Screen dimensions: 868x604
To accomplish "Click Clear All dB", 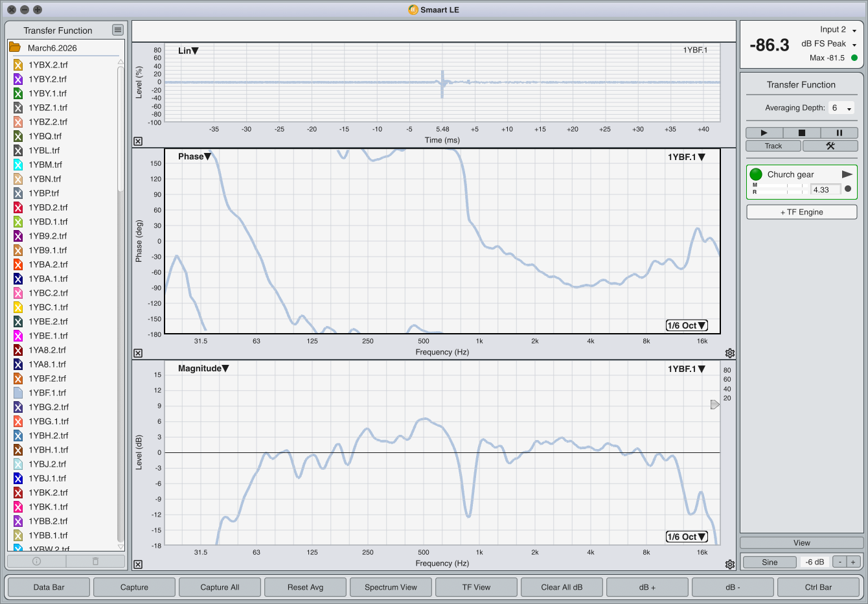I will 562,587.
